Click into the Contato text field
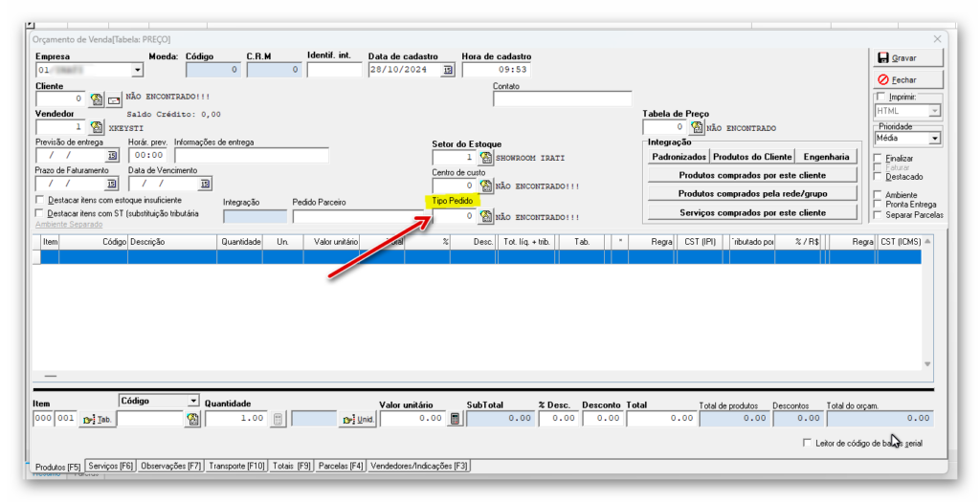This screenshot has width=980, height=502. point(562,98)
